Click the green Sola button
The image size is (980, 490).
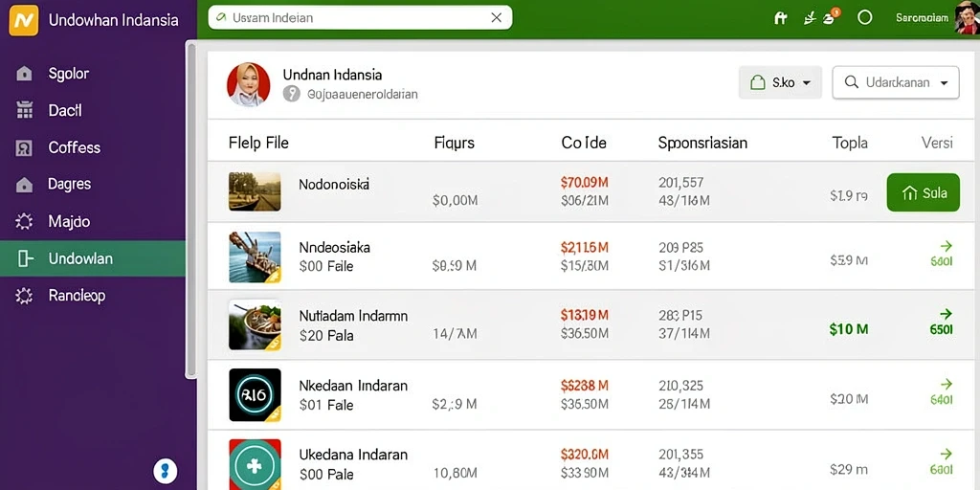(924, 192)
